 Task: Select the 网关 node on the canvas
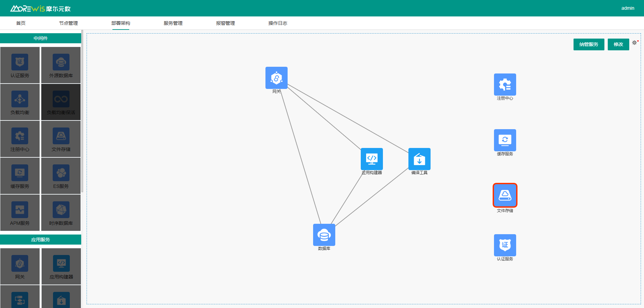tap(276, 78)
